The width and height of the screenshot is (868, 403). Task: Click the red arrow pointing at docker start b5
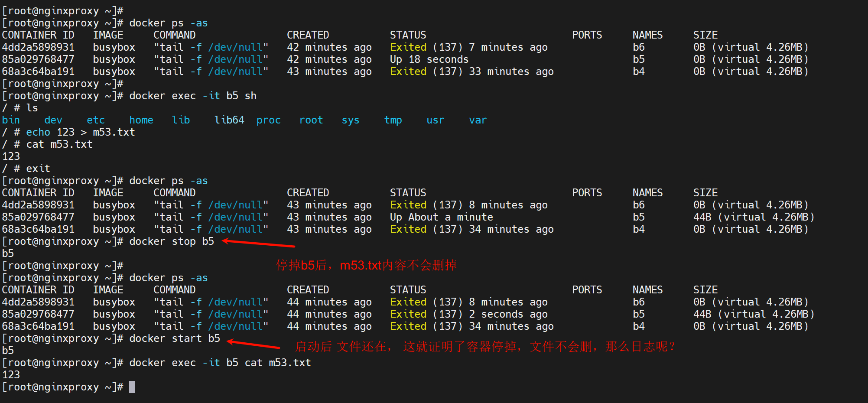point(254,344)
